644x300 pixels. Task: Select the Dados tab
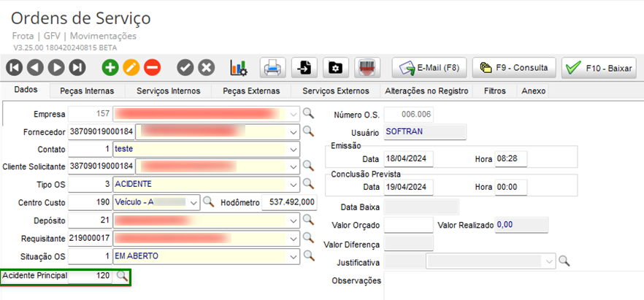[x=26, y=90]
